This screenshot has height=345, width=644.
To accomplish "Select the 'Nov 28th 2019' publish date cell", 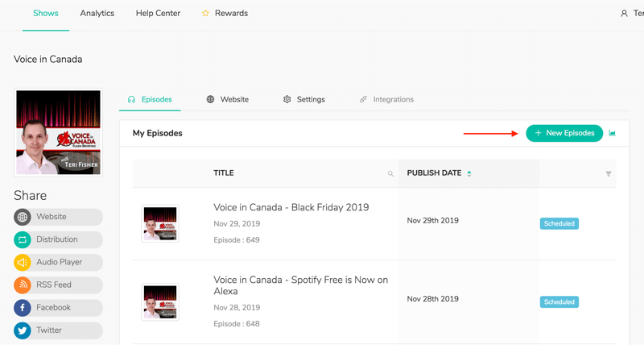I will tap(433, 299).
